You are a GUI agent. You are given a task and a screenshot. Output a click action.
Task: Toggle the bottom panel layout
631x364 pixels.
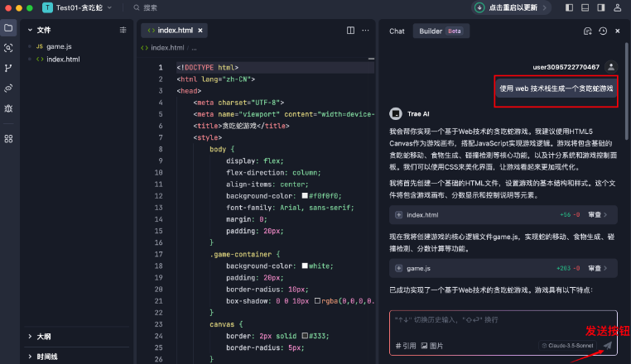tap(585, 7)
